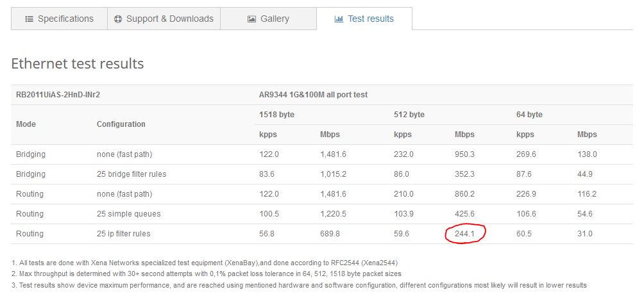Select the Test results tab

click(x=364, y=19)
